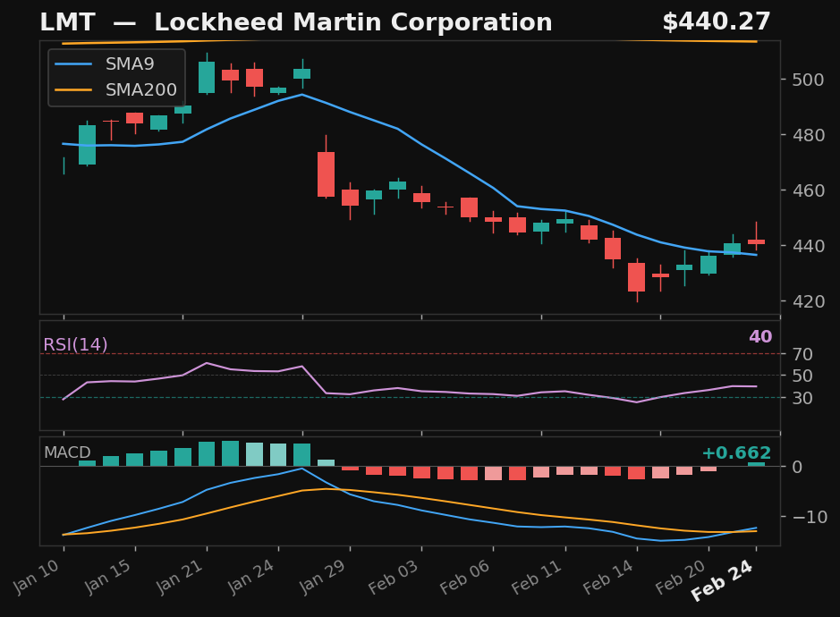Click the Jan 29 date label
This screenshot has height=617, width=840.
323,577
